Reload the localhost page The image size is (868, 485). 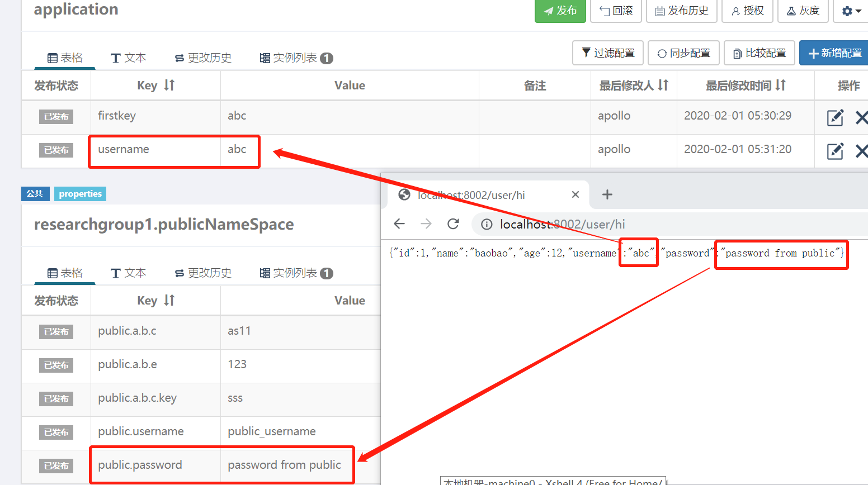453,224
